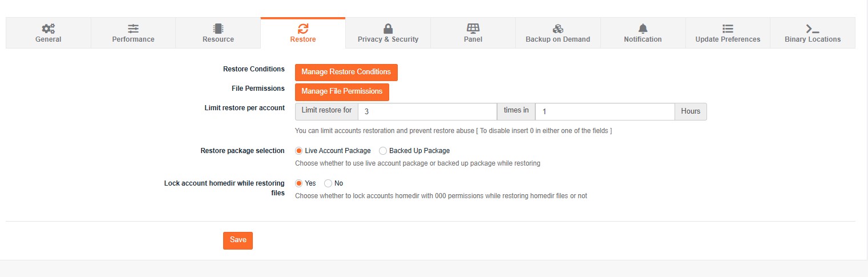Click the Update Preferences list icon
This screenshot has height=277, width=868.
(x=728, y=29)
